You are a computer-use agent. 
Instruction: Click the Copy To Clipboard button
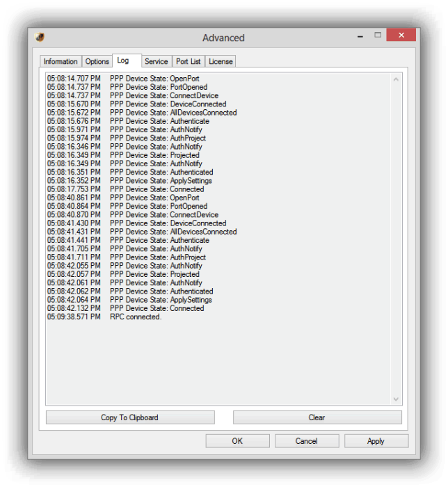click(x=130, y=417)
